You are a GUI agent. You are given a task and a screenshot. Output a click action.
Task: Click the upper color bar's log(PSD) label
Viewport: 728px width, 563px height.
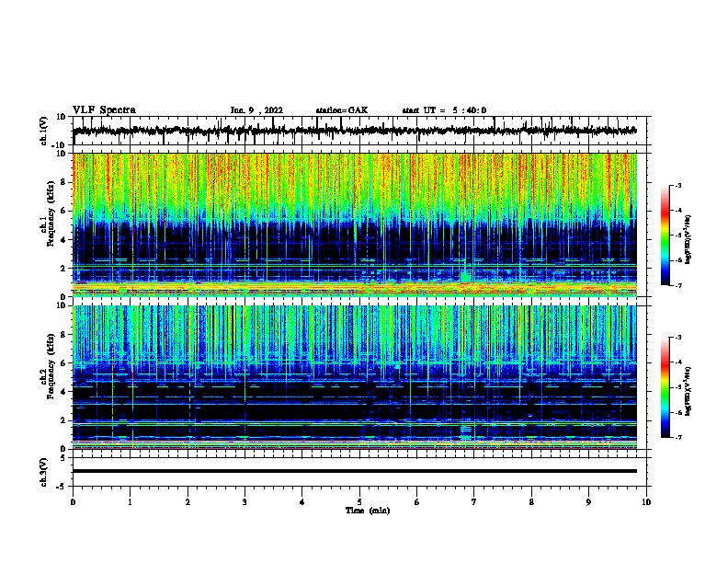coord(688,239)
